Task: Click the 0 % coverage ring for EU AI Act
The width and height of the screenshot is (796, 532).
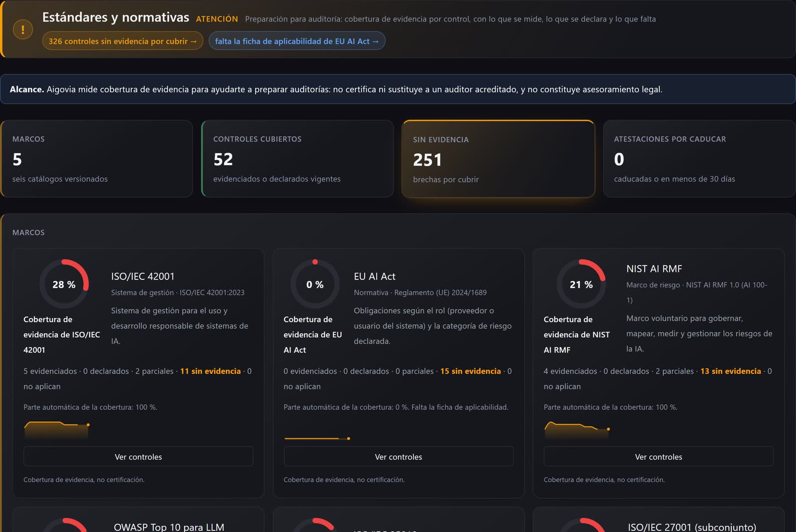Action: click(314, 284)
